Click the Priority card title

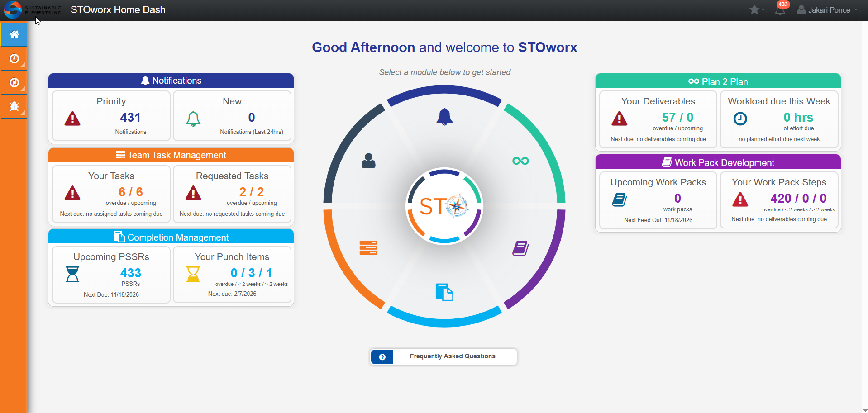point(111,101)
